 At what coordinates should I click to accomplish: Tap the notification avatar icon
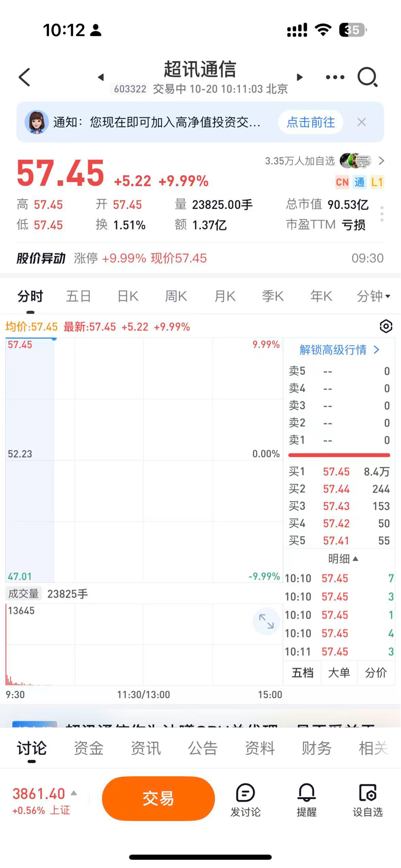(x=37, y=123)
